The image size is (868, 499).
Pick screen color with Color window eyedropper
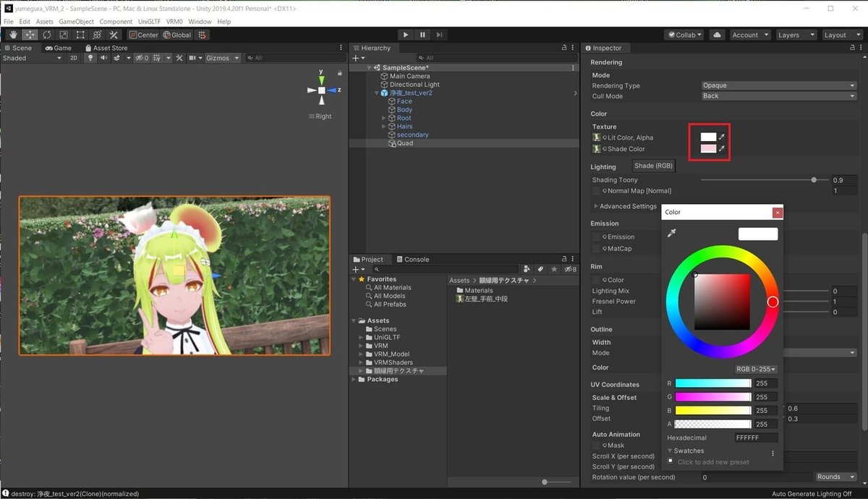click(671, 233)
